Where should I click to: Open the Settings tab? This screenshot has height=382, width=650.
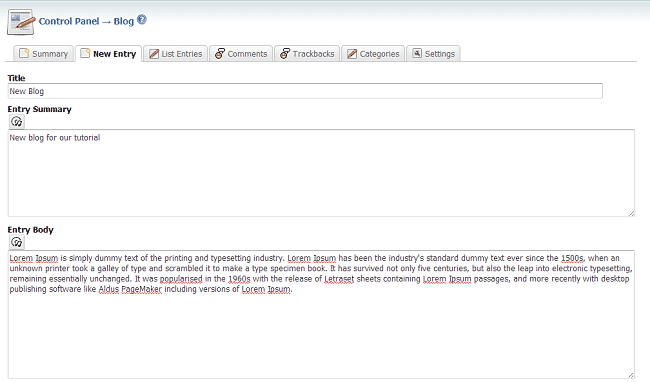(x=433, y=53)
